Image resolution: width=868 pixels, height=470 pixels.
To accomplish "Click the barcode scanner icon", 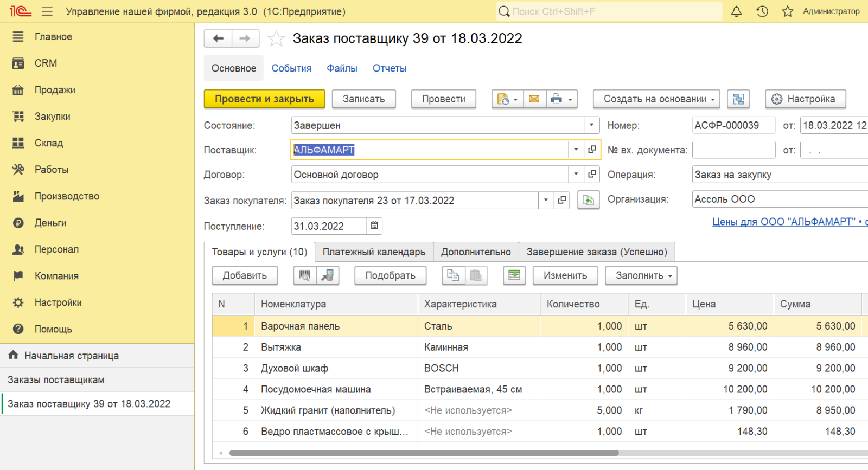I will tap(305, 275).
